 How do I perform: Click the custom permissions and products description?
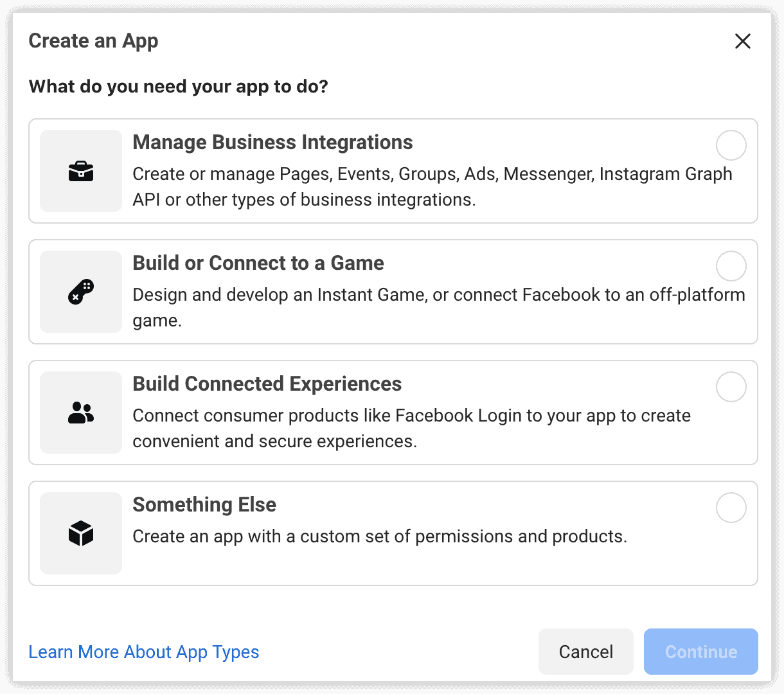[x=380, y=537]
